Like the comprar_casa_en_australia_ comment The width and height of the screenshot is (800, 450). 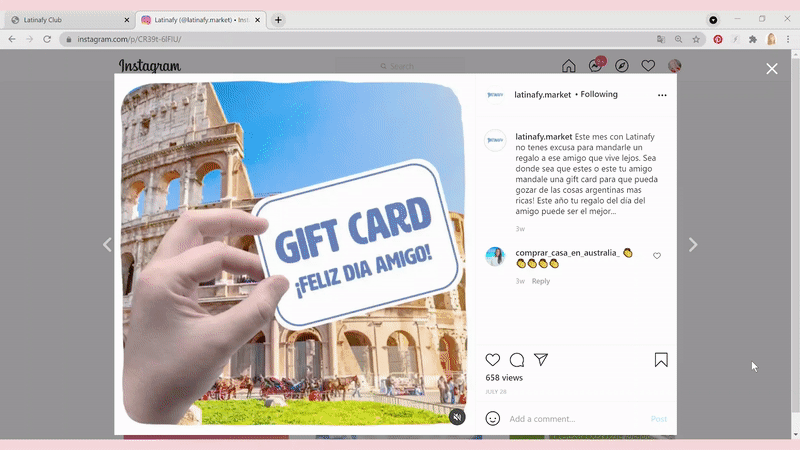657,256
